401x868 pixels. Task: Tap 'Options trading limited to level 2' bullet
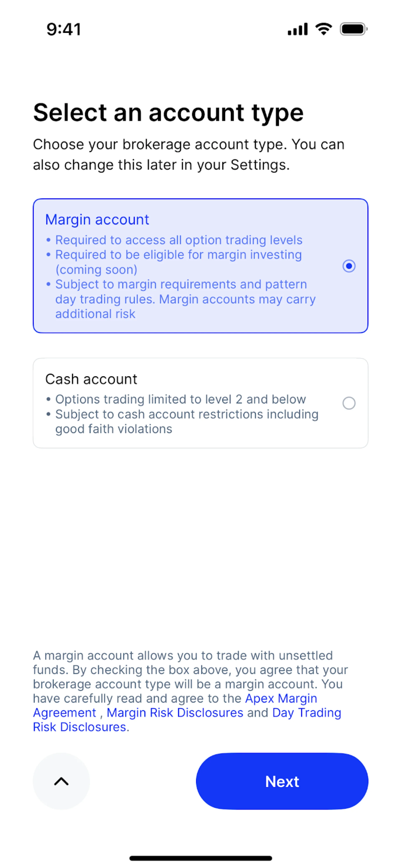pos(180,399)
